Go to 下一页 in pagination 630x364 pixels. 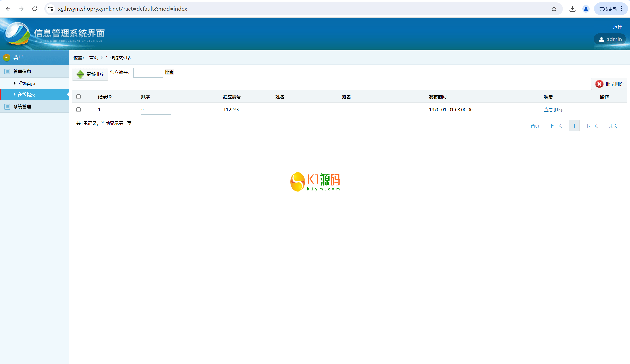[592, 126]
